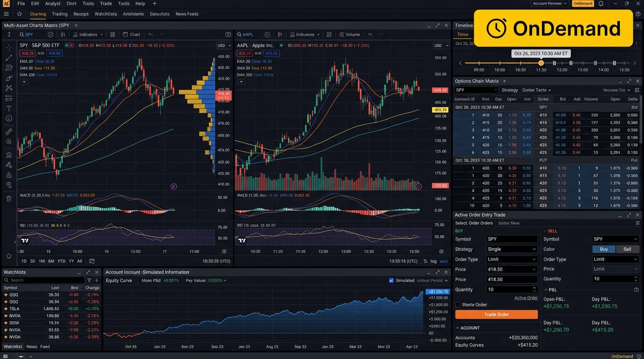Image resolution: width=644 pixels, height=359 pixels.
Task: Switch to the Watchlists tab
Action: 106,14
